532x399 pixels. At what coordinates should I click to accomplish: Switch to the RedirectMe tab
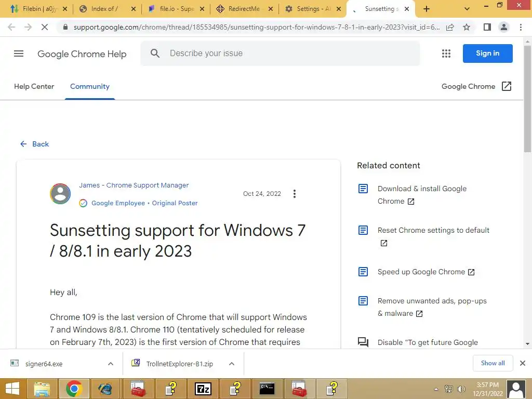point(243,9)
